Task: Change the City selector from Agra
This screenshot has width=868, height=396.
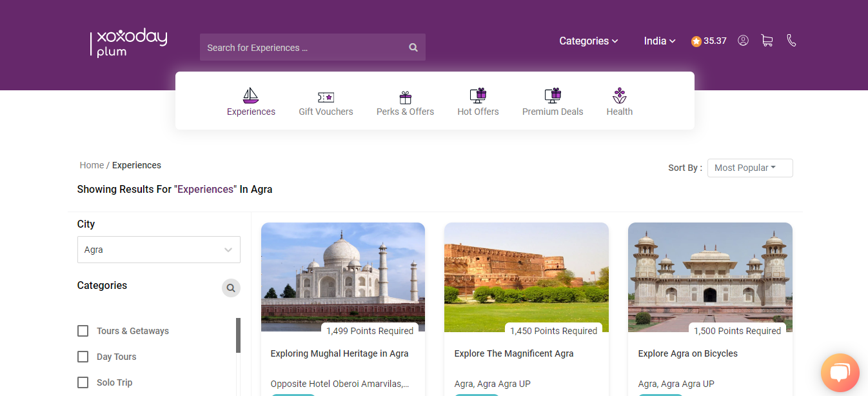Action: click(158, 250)
